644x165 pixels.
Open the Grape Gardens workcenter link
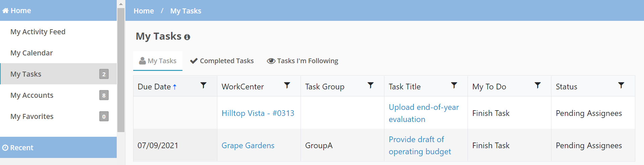(x=248, y=146)
